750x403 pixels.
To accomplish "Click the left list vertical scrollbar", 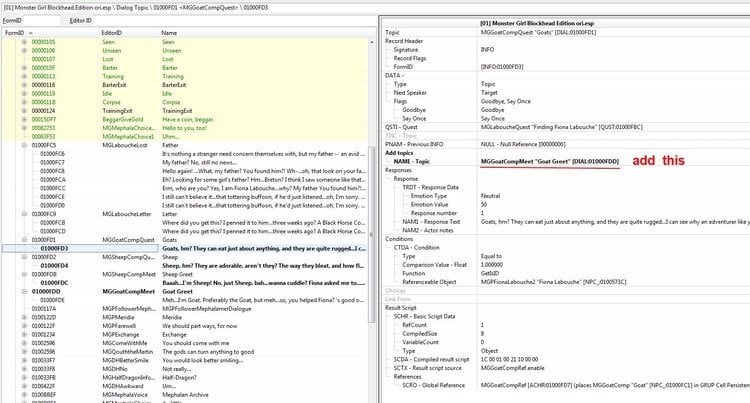I will [372, 234].
